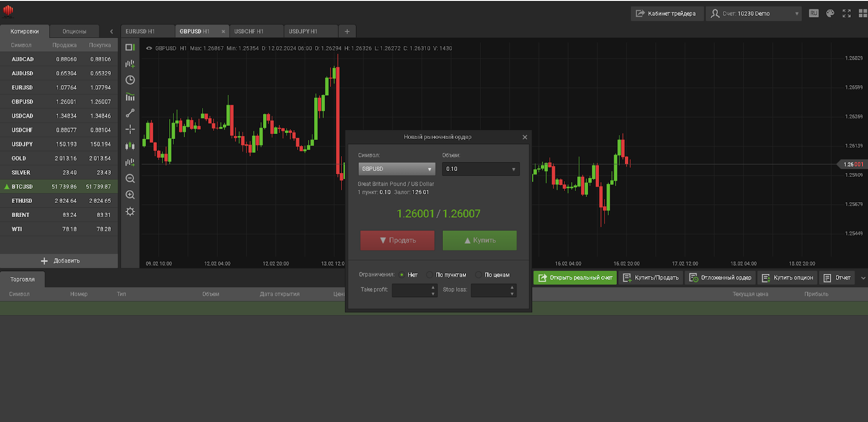Decrease Stop loss value with down arrow

coord(512,294)
